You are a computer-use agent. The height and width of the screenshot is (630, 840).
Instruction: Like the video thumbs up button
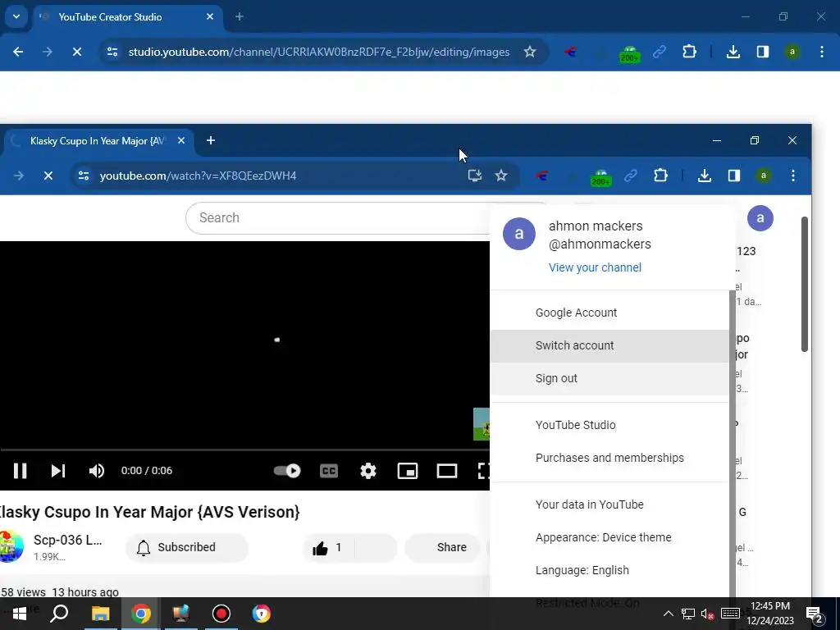point(328,547)
